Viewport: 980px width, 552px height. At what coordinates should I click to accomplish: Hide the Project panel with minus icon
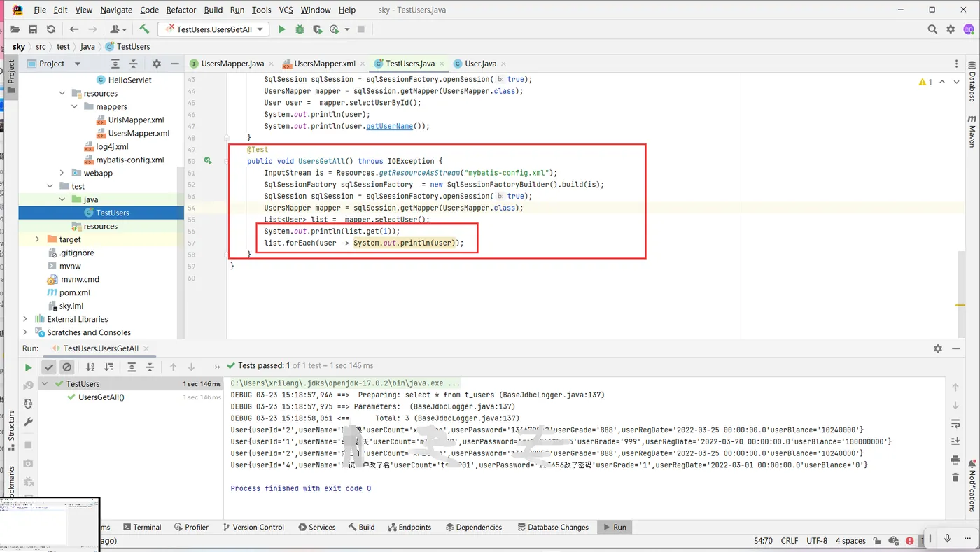coord(175,64)
